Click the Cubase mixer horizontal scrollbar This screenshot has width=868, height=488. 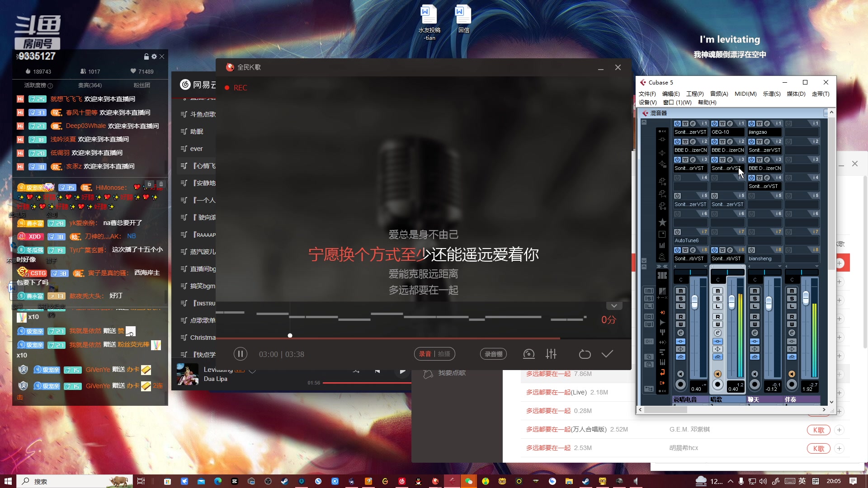[665, 410]
